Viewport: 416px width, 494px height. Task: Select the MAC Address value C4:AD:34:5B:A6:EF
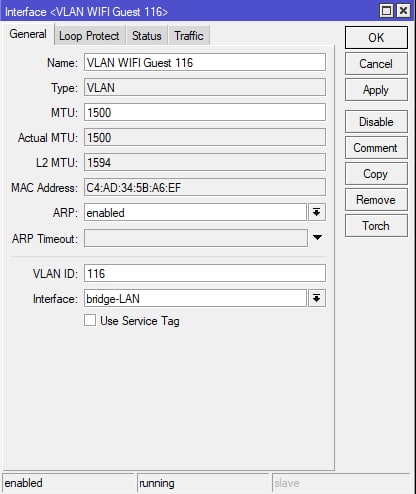pyautogui.click(x=205, y=187)
